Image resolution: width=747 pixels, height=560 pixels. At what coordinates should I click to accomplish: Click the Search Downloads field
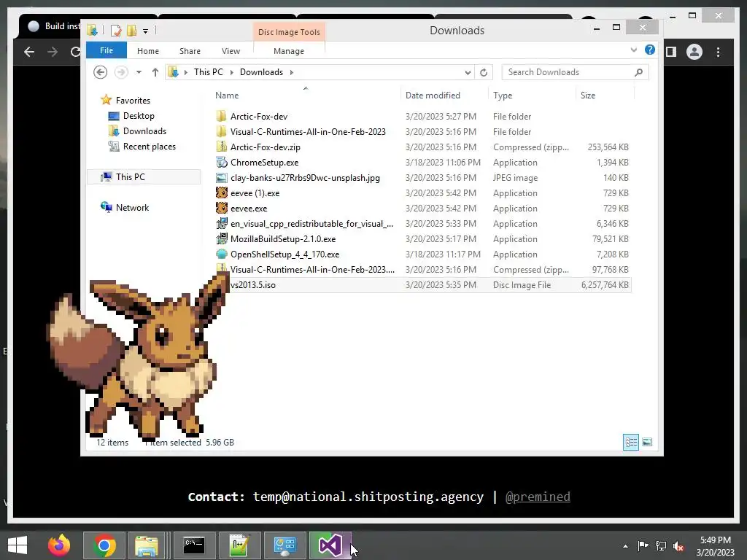coord(575,72)
